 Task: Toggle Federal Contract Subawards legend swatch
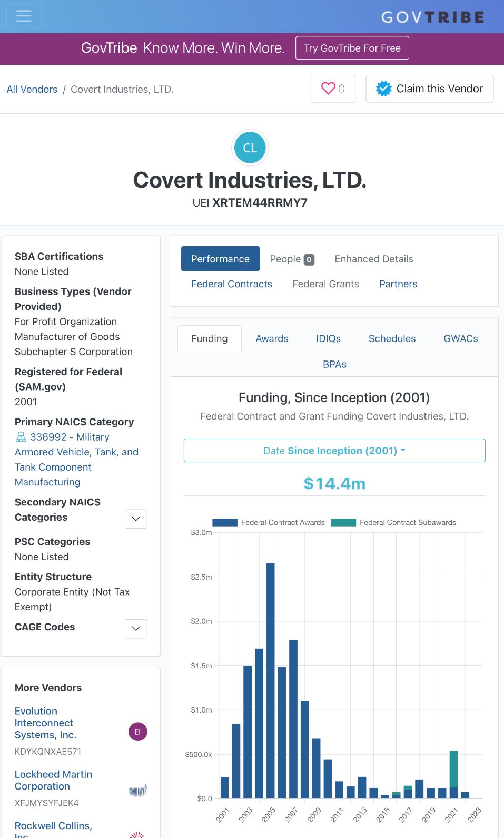343,522
